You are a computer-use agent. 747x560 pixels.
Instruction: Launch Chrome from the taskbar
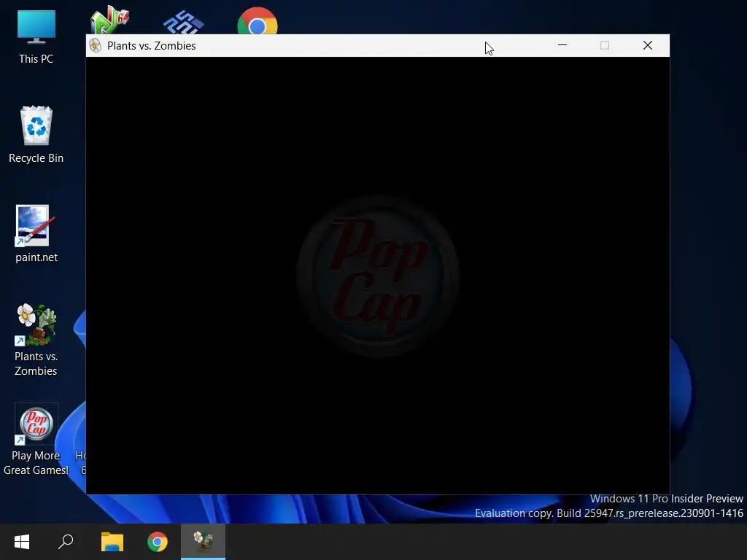coord(158,542)
